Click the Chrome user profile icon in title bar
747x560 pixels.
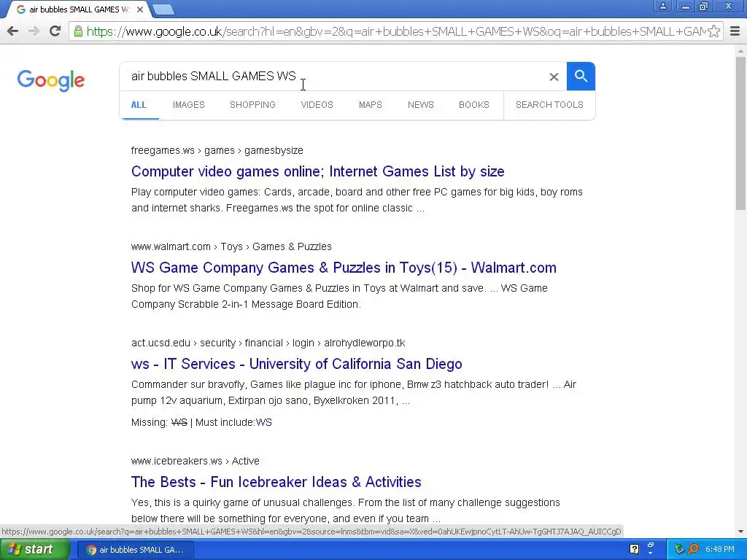coord(662,6)
